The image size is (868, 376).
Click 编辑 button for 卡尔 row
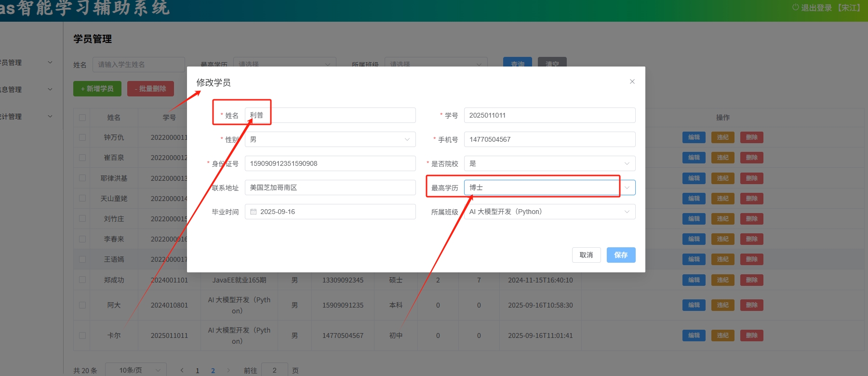click(x=694, y=336)
